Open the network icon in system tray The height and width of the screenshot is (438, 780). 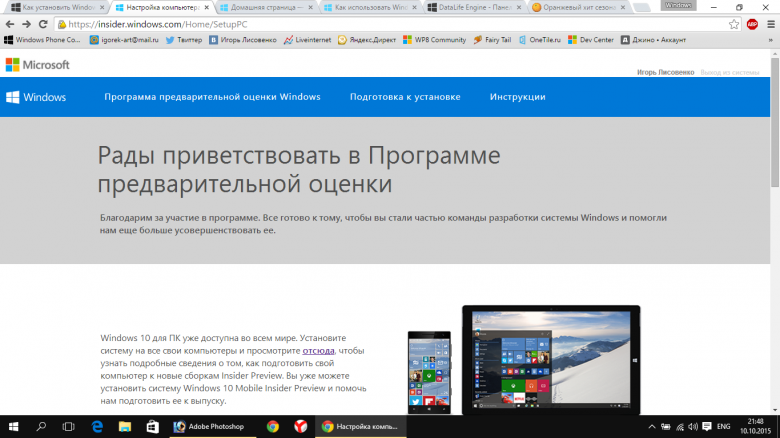click(680, 427)
